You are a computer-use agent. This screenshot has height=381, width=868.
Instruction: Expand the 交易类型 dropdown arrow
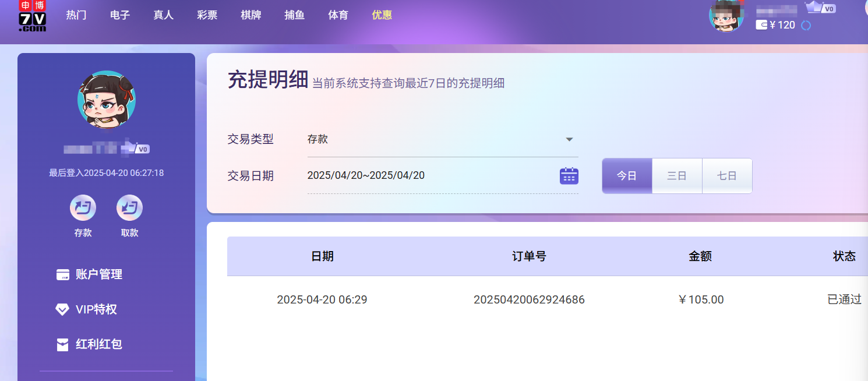[x=569, y=140]
